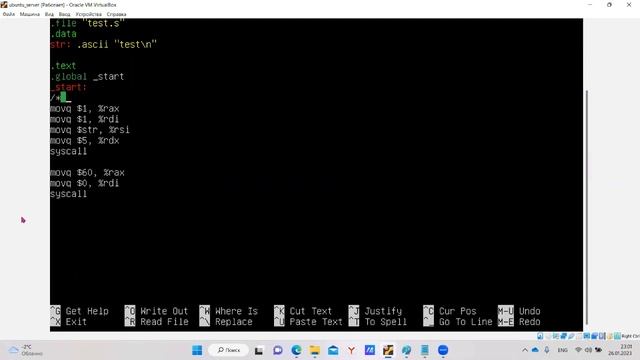Switch to VirtualBox VM taskbar icon
This screenshot has height=360, width=640.
(388, 350)
